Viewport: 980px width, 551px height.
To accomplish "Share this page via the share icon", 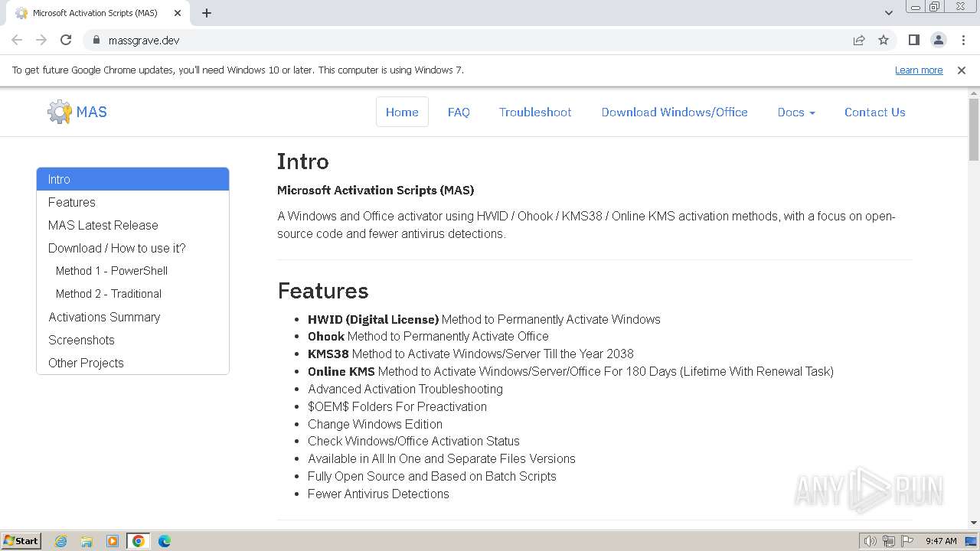I will pos(859,40).
